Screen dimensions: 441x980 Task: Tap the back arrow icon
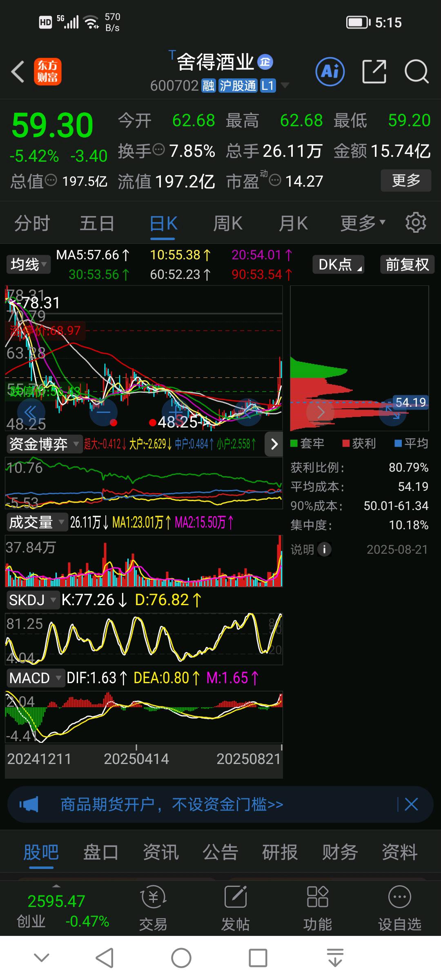tap(18, 72)
